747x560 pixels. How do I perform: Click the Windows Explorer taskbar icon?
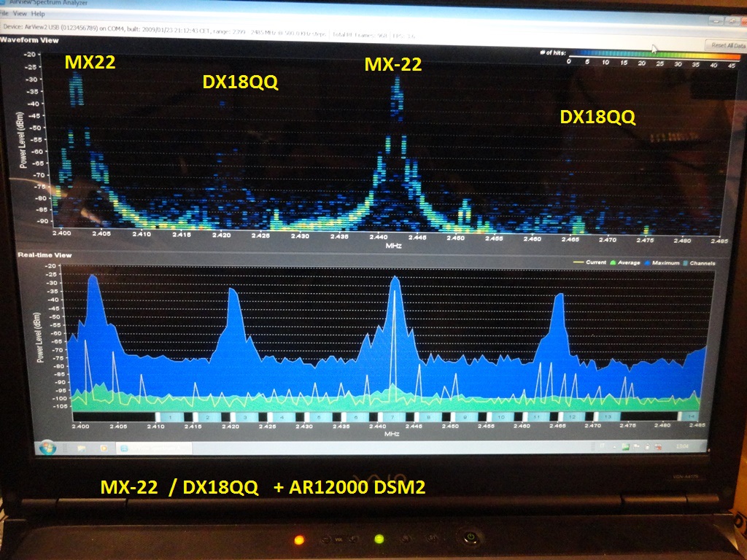pos(81,446)
